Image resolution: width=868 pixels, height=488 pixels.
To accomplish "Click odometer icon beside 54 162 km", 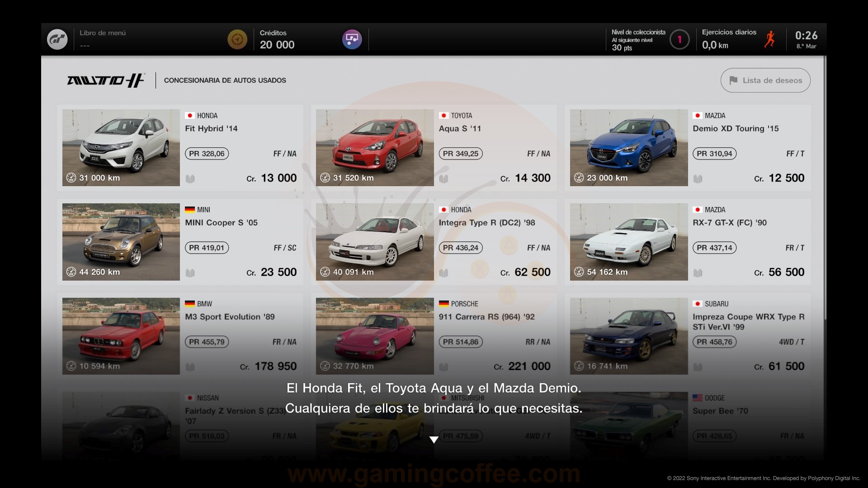I will (579, 272).
